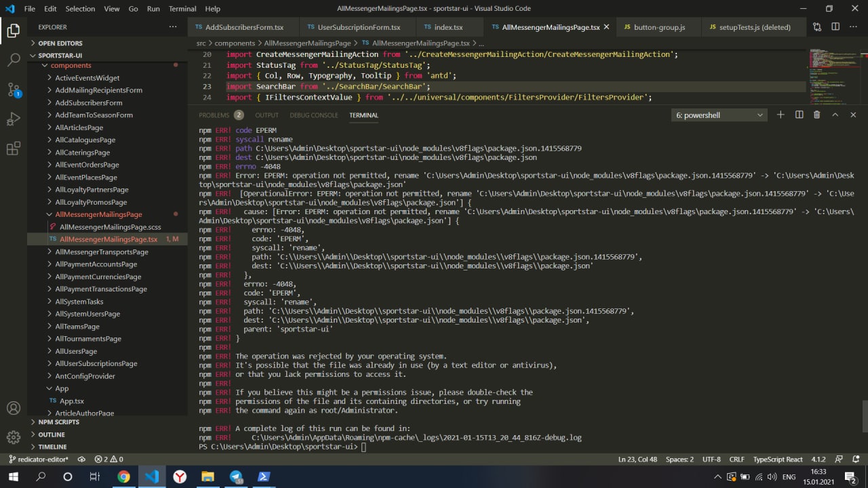Kill the terminal with trash icon

816,115
